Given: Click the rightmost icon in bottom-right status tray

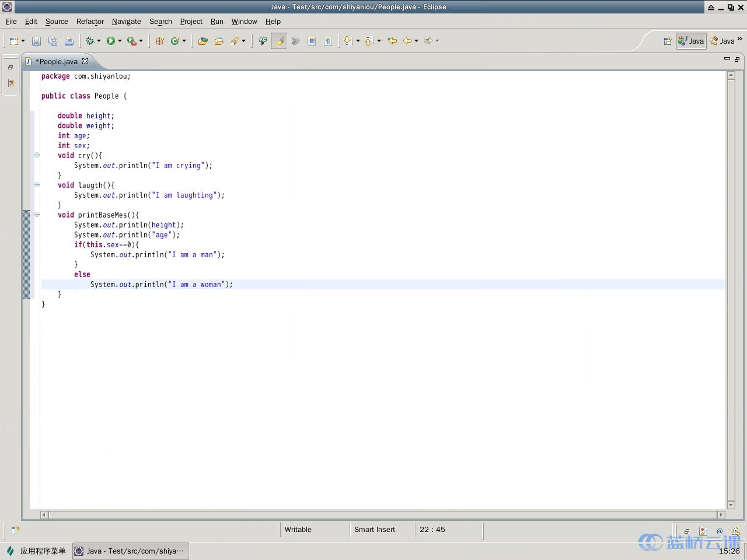Looking at the screenshot, I should tap(735, 531).
